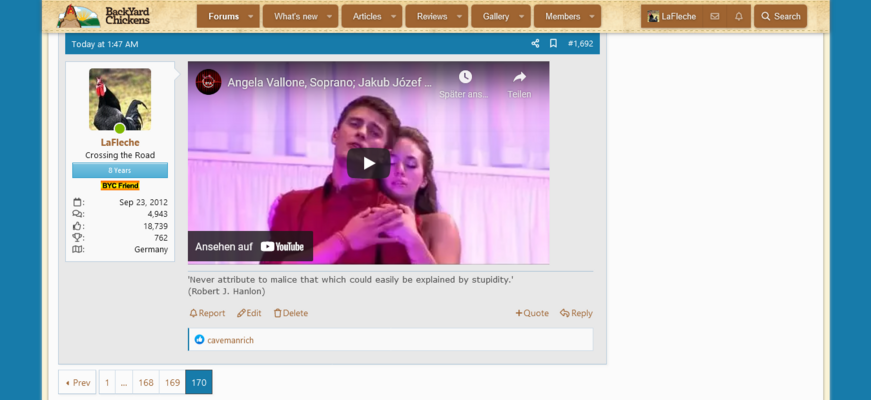Click the 'Teilen' share arrow on video
This screenshot has height=400, width=871.
pos(519,77)
